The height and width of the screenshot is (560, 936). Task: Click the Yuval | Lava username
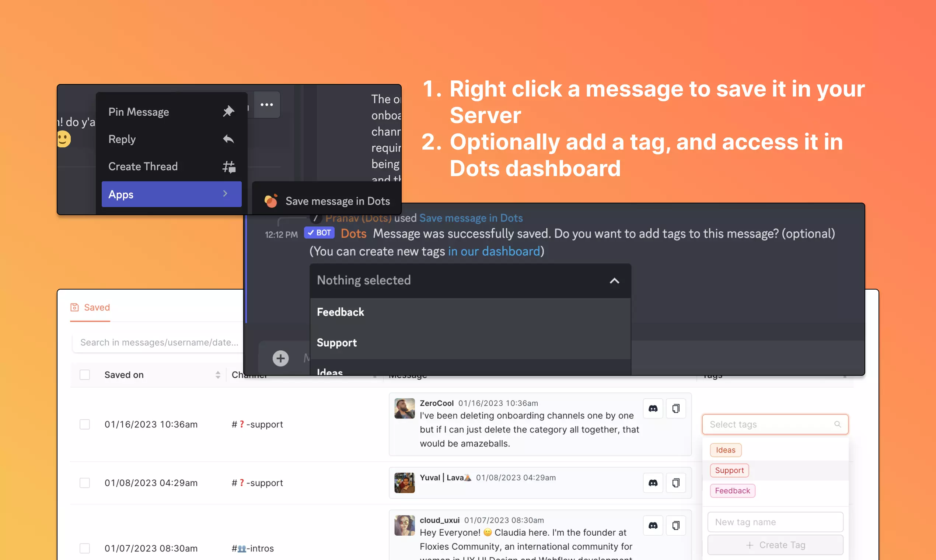coord(446,477)
